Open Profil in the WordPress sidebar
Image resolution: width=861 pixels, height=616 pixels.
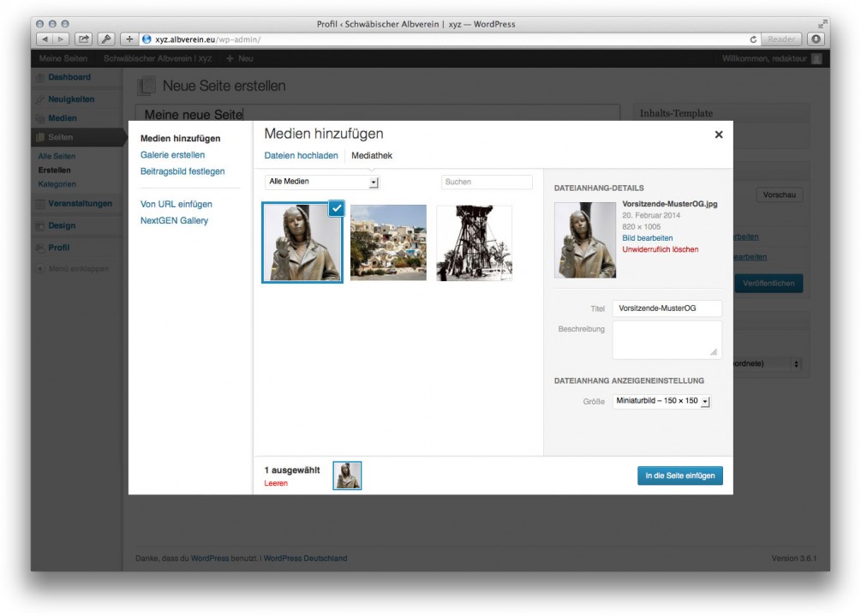(x=59, y=248)
